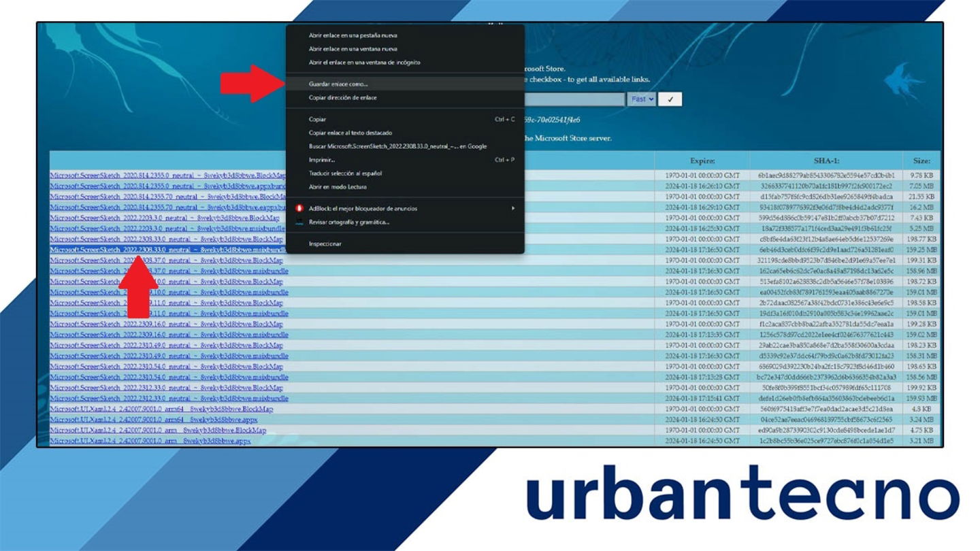The image size is (980, 551).
Task: Click SHA-1 hash starting '6b1aec9d88279'
Action: pyautogui.click(x=826, y=176)
